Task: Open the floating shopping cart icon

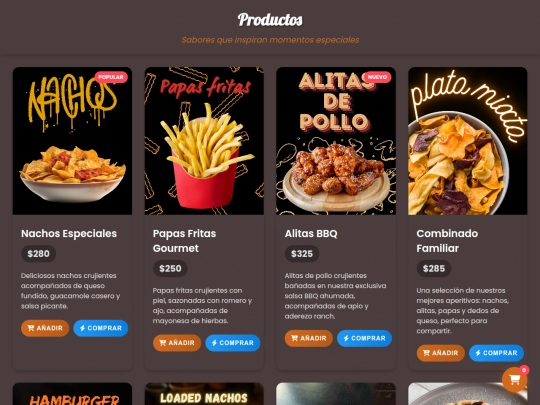Action: 514,380
